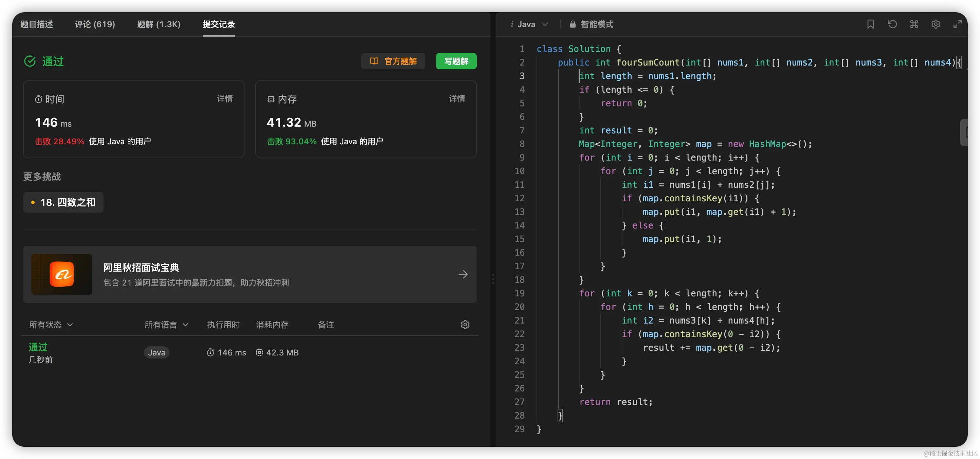The image size is (980, 459).
Task: Click the Alibaba interview card arrow
Action: point(462,274)
